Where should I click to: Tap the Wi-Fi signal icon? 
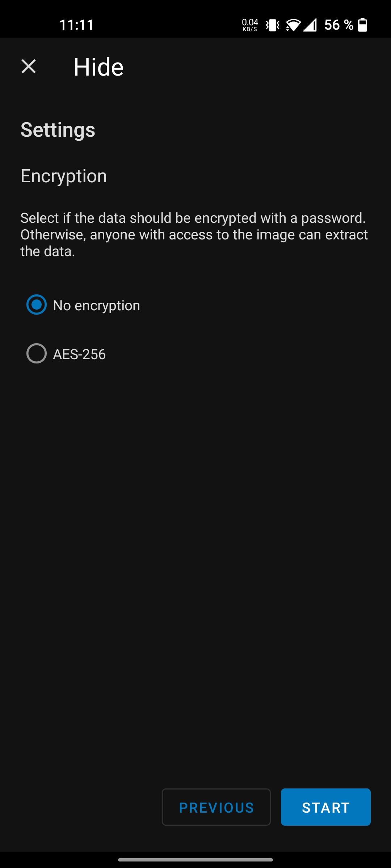click(293, 25)
